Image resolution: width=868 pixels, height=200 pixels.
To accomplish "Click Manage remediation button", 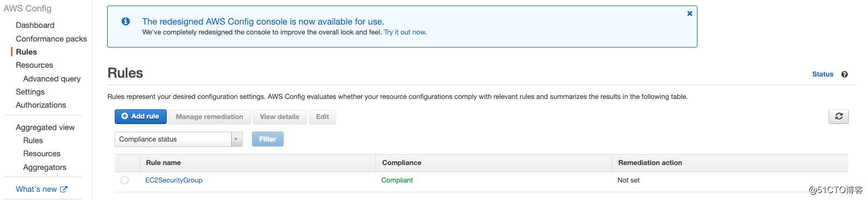I will pyautogui.click(x=209, y=117).
